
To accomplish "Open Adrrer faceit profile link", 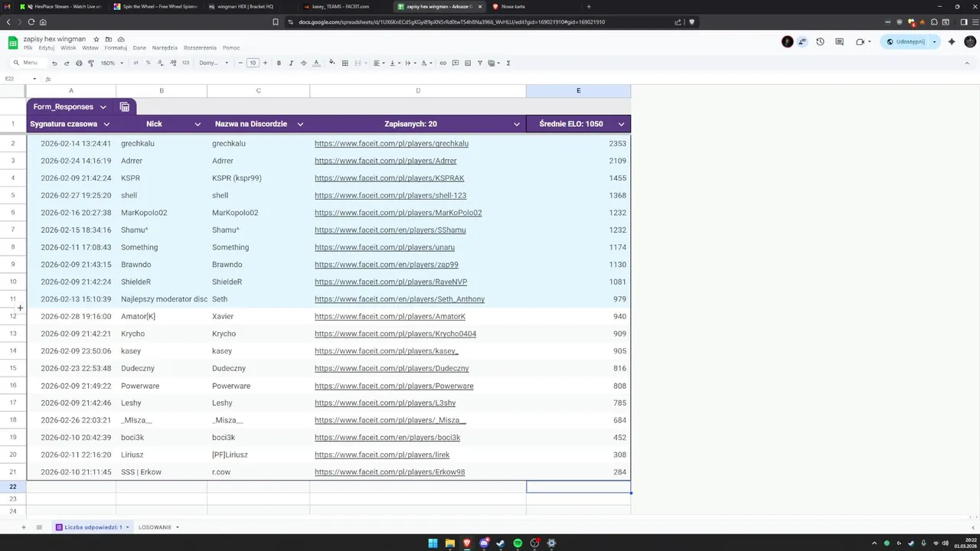I will (385, 161).
